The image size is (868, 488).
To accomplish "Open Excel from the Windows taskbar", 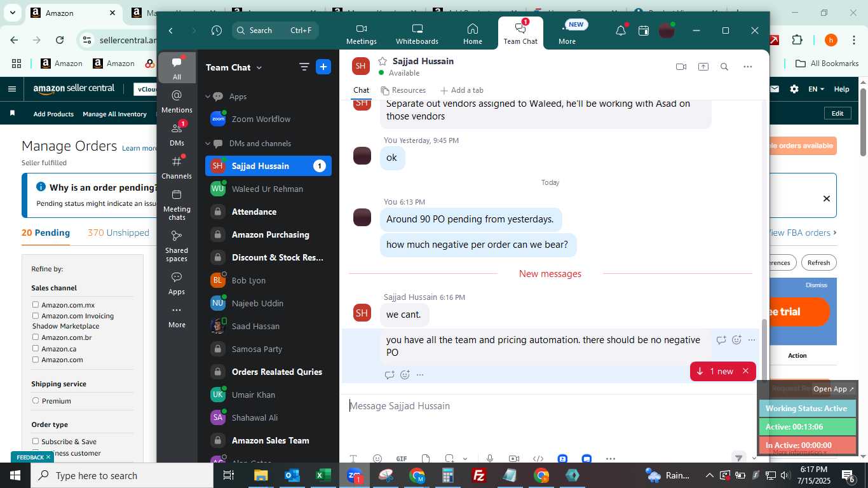I will coord(323,475).
